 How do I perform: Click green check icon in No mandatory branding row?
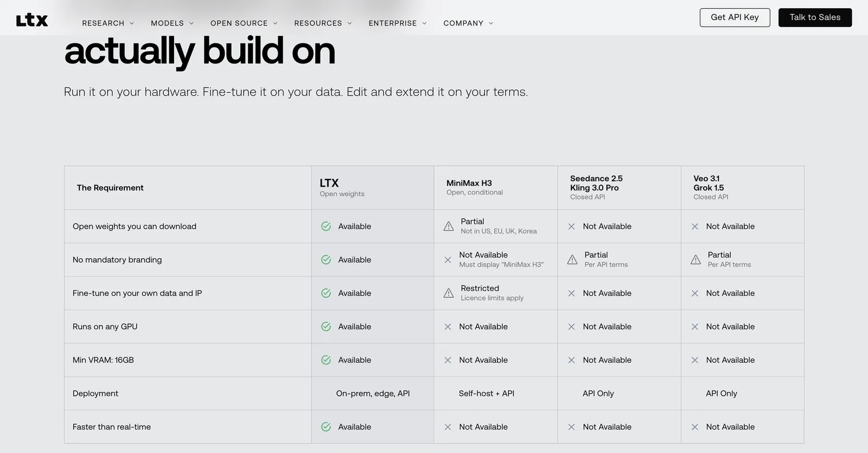point(326,260)
